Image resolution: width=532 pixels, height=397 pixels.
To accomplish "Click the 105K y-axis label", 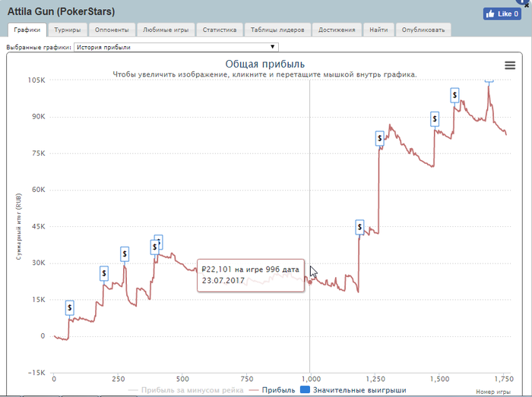I will (x=36, y=80).
